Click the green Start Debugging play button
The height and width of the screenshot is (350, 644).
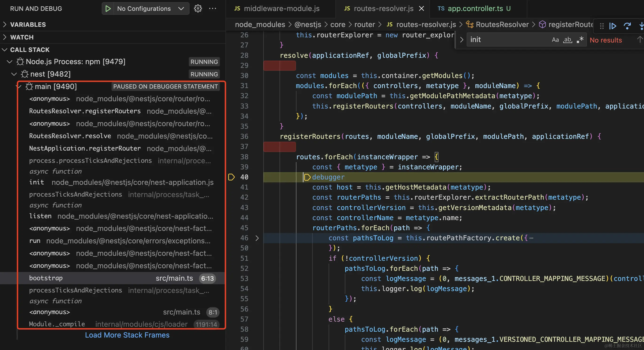108,8
